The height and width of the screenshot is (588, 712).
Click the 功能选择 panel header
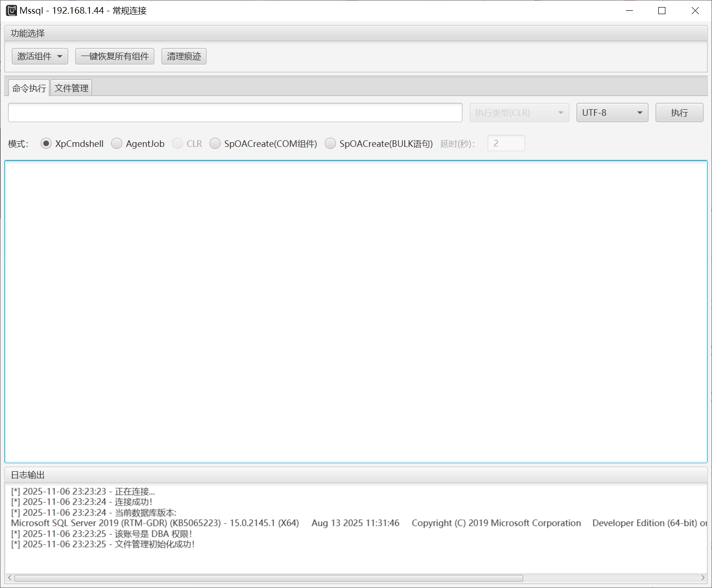tap(356, 33)
